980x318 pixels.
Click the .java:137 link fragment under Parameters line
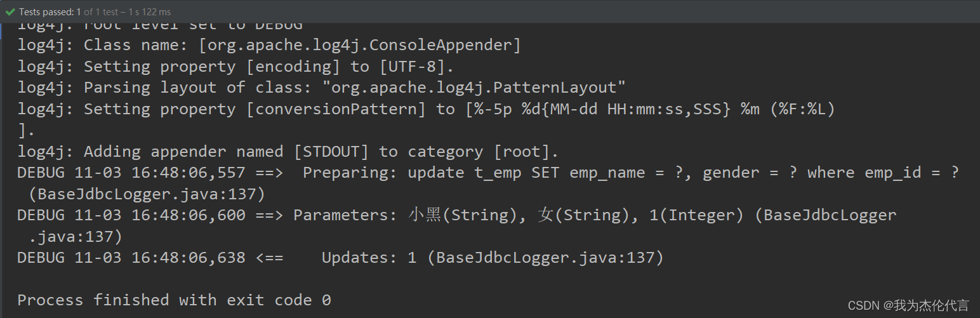click(x=76, y=237)
